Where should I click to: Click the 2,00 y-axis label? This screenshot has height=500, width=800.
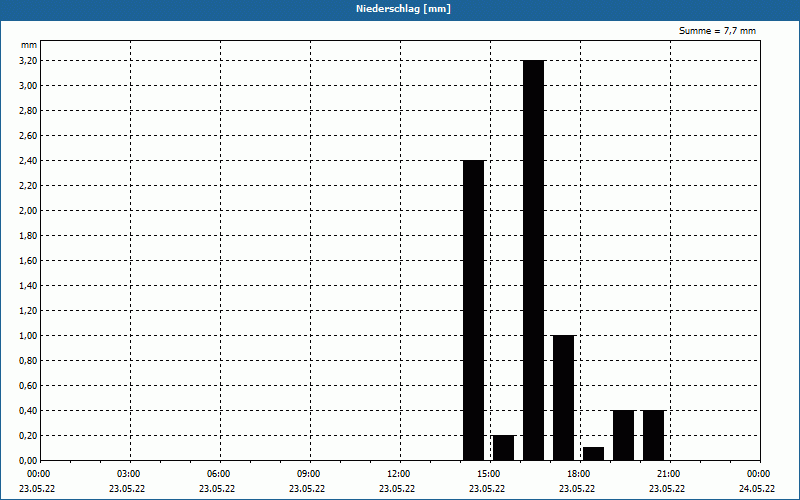(28, 211)
